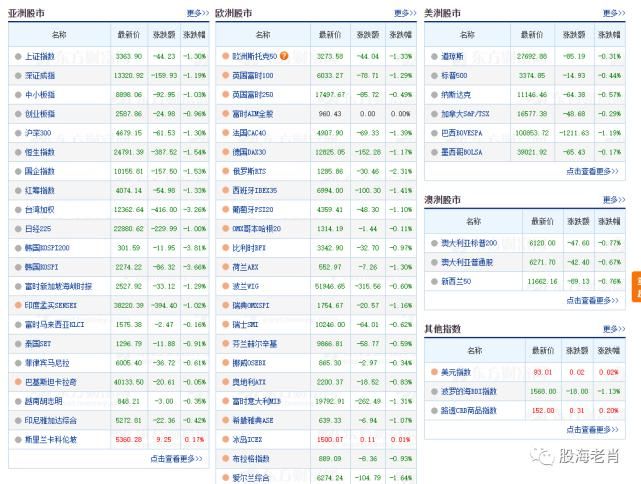Click the help question-mark icon beside 欧洲斯托克50
This screenshot has width=641, height=484.
(284, 56)
